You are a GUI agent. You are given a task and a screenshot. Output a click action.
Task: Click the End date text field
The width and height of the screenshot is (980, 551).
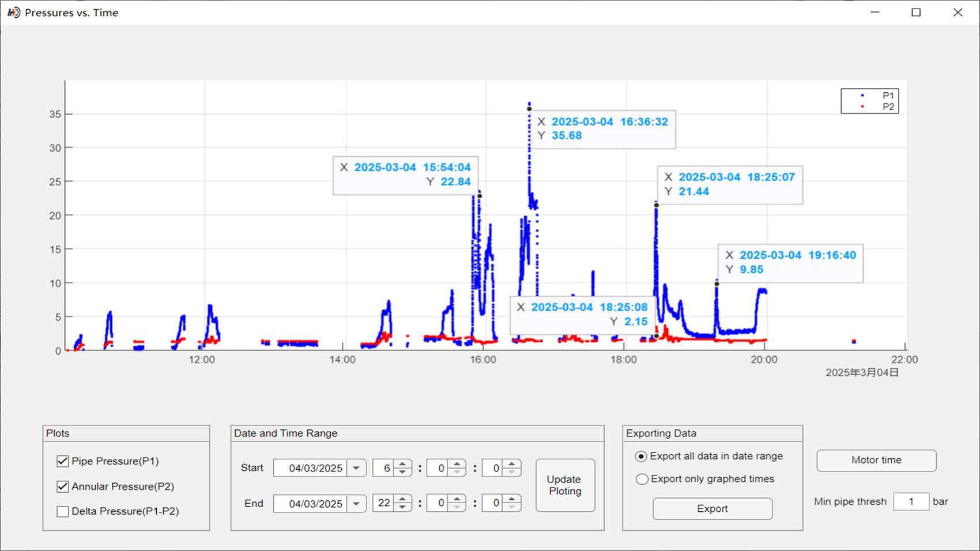(x=311, y=504)
